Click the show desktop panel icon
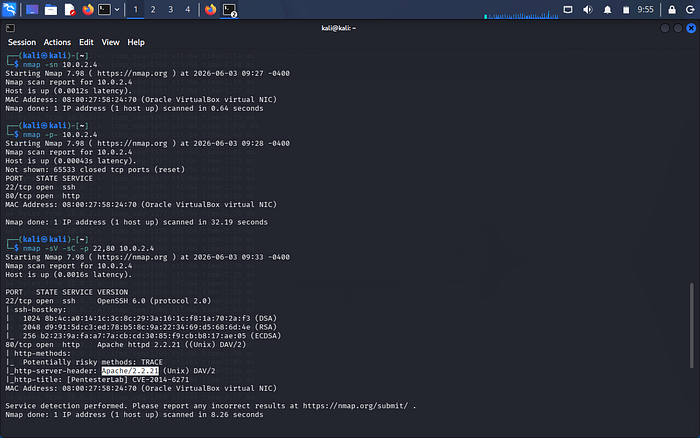This screenshot has height=438, width=700. click(x=32, y=9)
